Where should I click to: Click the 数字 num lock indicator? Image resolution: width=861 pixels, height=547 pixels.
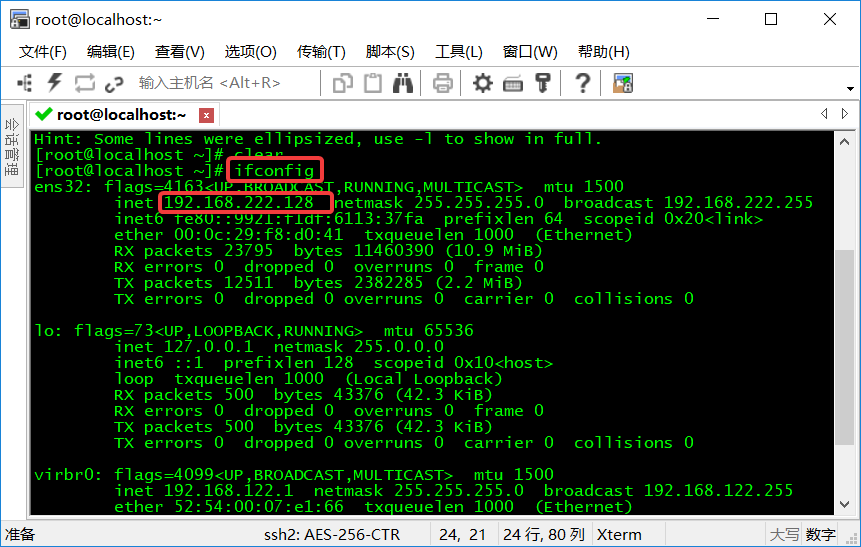pos(820,534)
